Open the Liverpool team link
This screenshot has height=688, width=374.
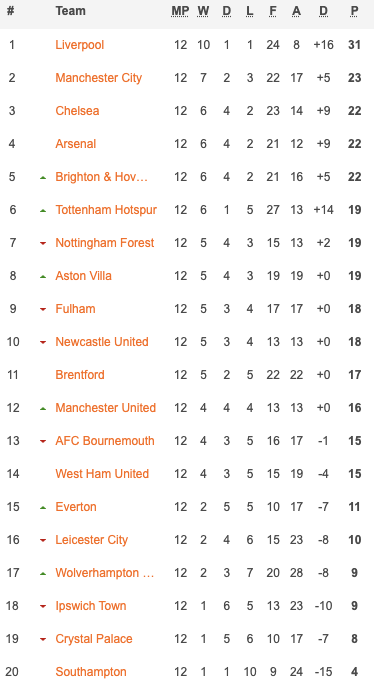tap(79, 45)
